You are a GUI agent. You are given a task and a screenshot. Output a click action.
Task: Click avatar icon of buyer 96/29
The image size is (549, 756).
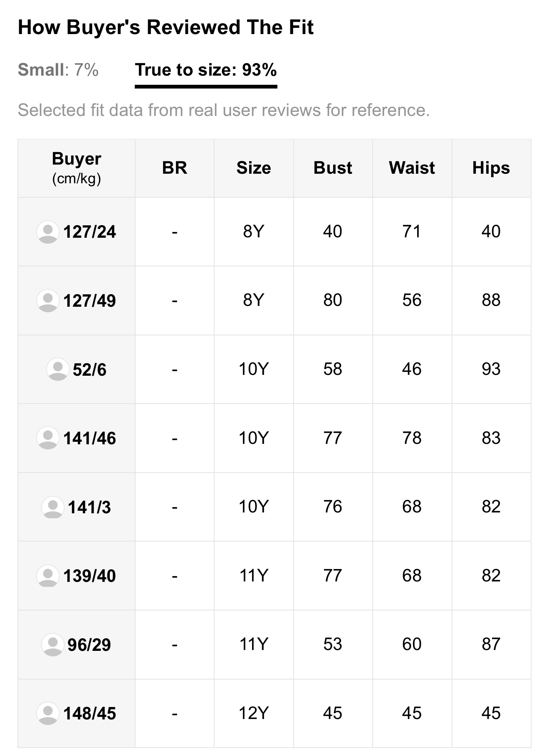tap(53, 645)
